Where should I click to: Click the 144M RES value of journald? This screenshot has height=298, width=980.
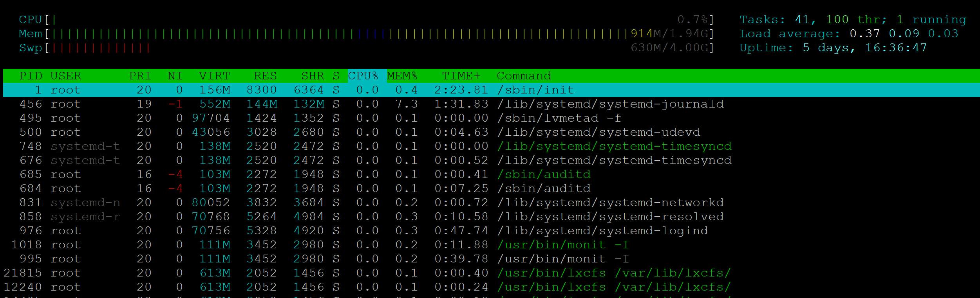(x=262, y=104)
